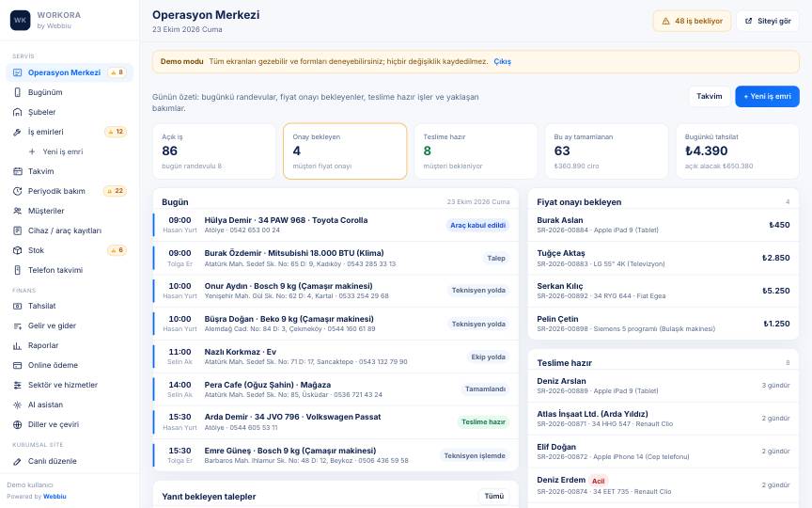812x508 pixels.
Task: Open Serkan Kılıç Fiat Egea approval
Action: click(x=664, y=291)
